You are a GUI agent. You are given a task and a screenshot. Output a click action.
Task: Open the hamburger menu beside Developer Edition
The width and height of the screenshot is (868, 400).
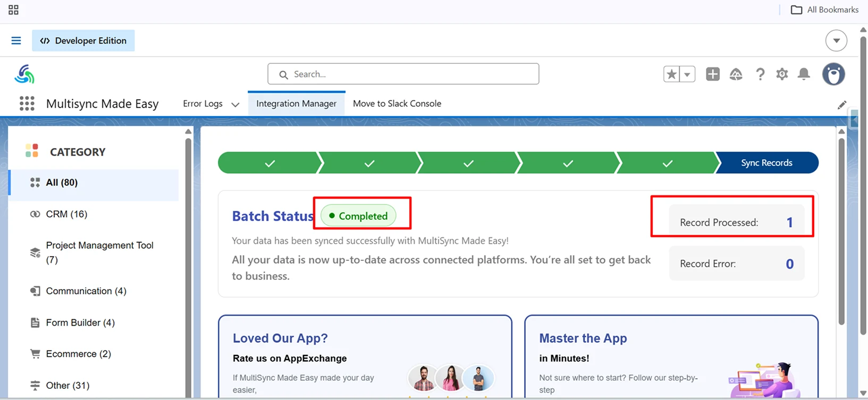[16, 40]
